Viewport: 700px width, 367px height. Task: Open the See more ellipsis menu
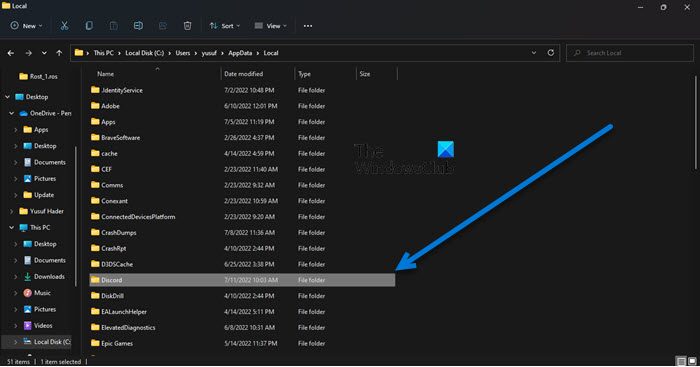[308, 26]
